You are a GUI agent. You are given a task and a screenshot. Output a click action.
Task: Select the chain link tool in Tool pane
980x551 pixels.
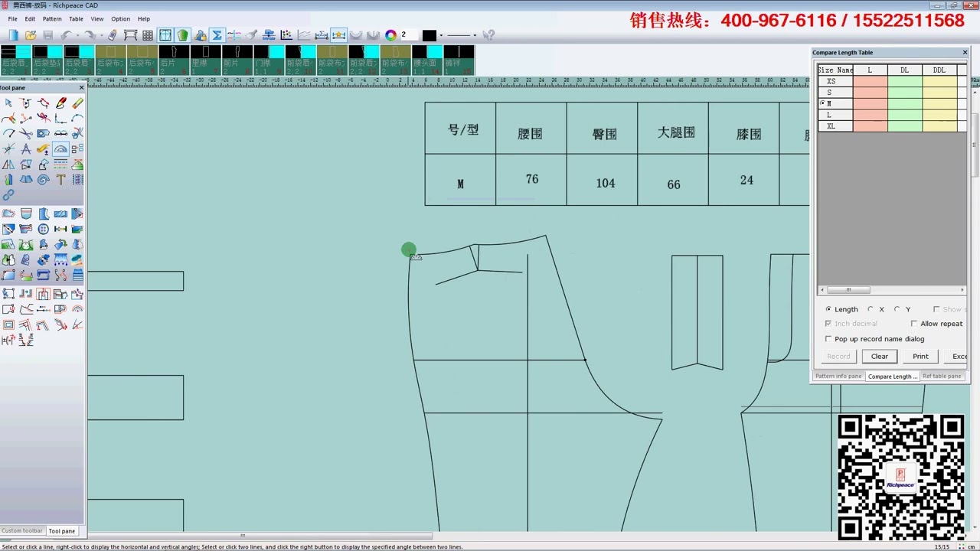pos(8,195)
